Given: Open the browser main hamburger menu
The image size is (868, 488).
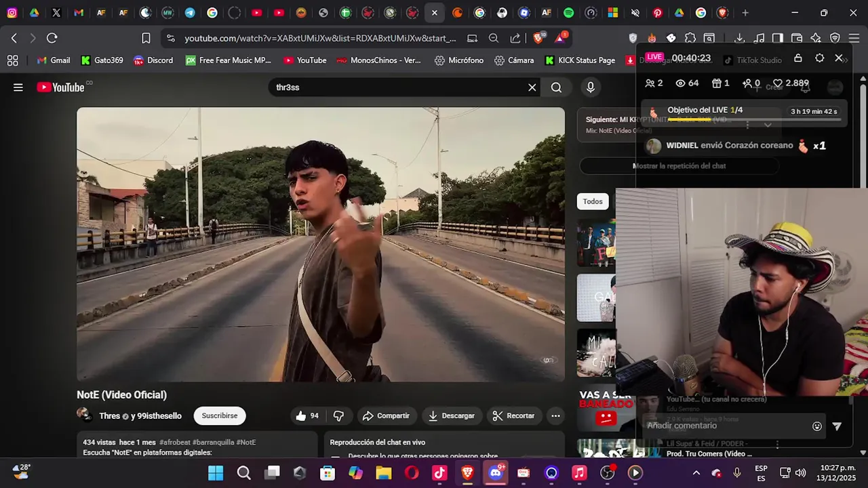Looking at the screenshot, I should click(x=854, y=38).
